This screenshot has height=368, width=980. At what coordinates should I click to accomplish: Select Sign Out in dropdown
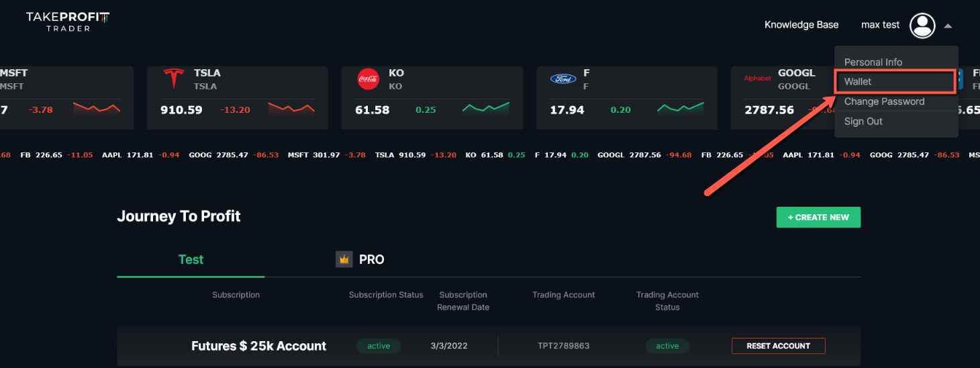coord(863,122)
